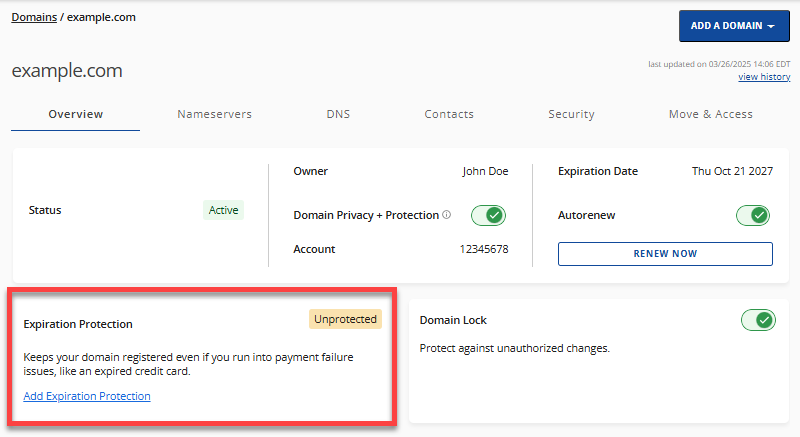Open the Nameservers tab
This screenshot has width=800, height=437.
214,114
